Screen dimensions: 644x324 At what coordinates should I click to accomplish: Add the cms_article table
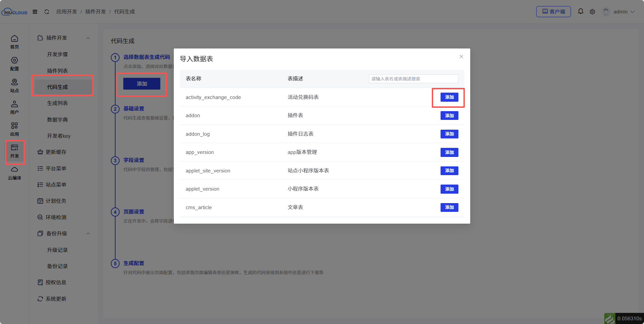click(x=449, y=207)
